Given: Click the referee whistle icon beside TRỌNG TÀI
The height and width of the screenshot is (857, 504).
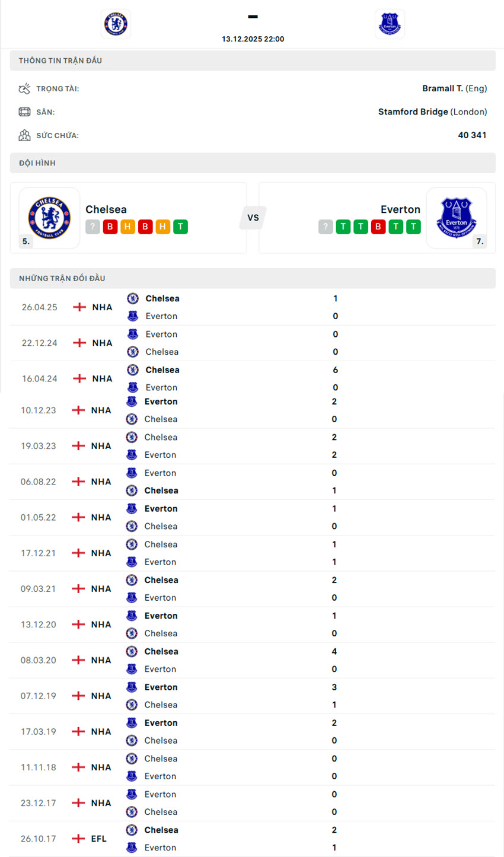Looking at the screenshot, I should click(24, 88).
